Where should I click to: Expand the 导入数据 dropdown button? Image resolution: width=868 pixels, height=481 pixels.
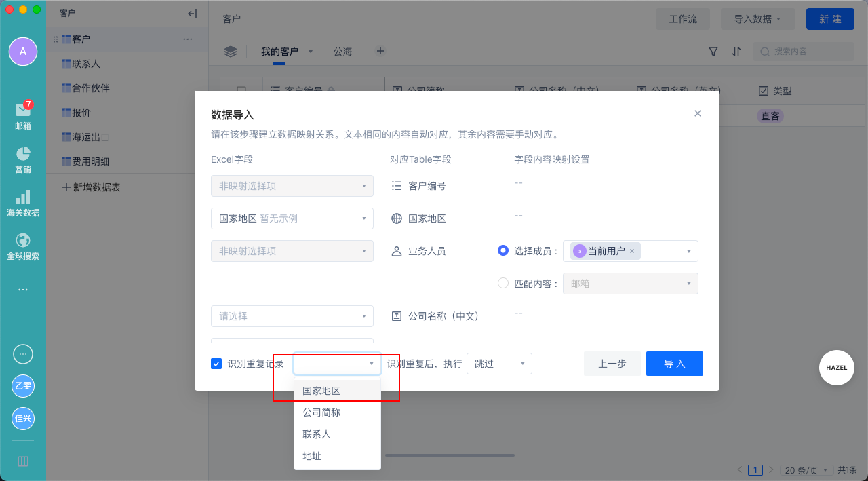[757, 19]
